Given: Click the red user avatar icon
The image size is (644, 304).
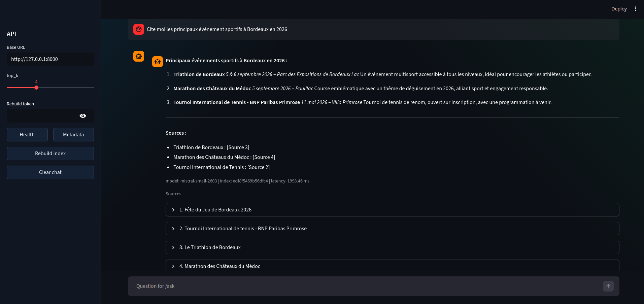Looking at the screenshot, I should point(139,29).
